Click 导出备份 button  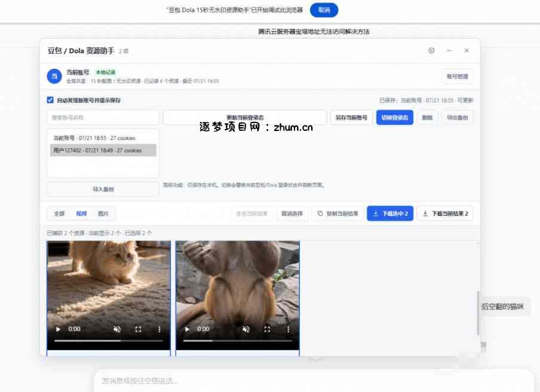[x=458, y=118]
